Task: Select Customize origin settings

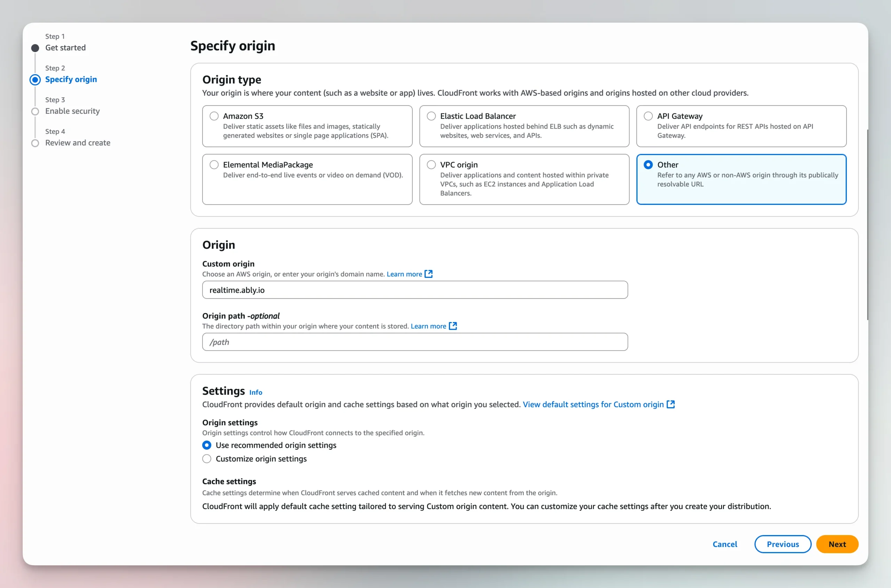Action: coord(207,459)
